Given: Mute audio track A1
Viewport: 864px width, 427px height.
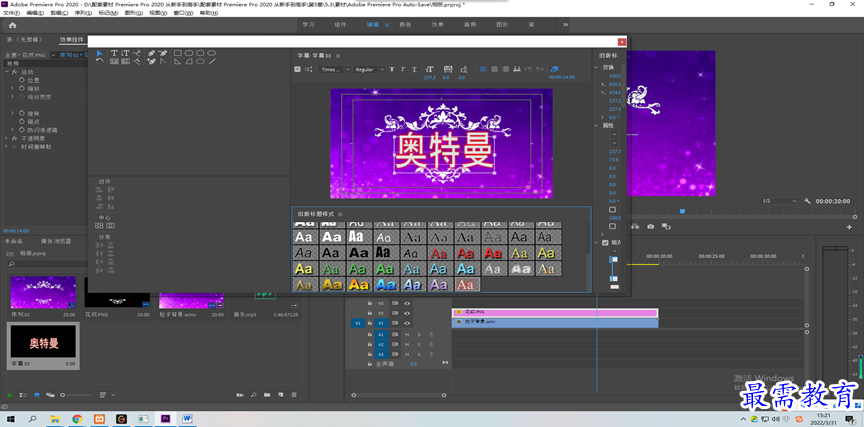Looking at the screenshot, I should coord(407,334).
